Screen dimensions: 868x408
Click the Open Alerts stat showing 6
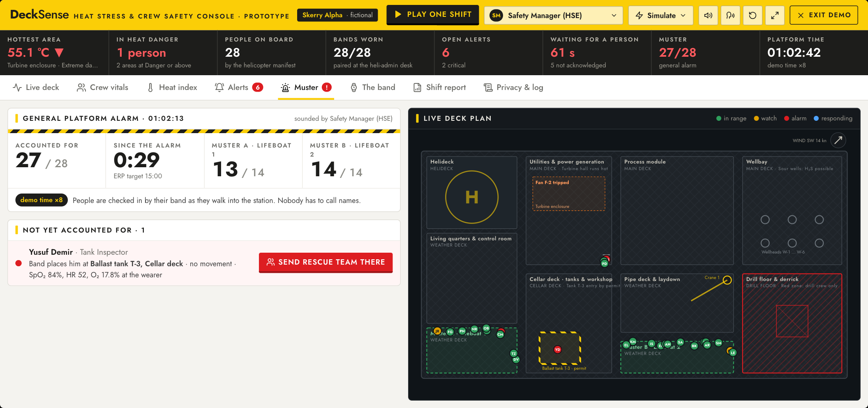click(x=488, y=53)
